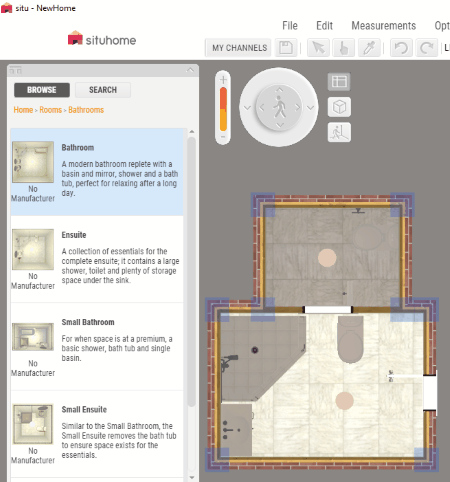Viewport: 450px width, 482px height.
Task: Enter walkthrough view mode
Action: tap(339, 132)
